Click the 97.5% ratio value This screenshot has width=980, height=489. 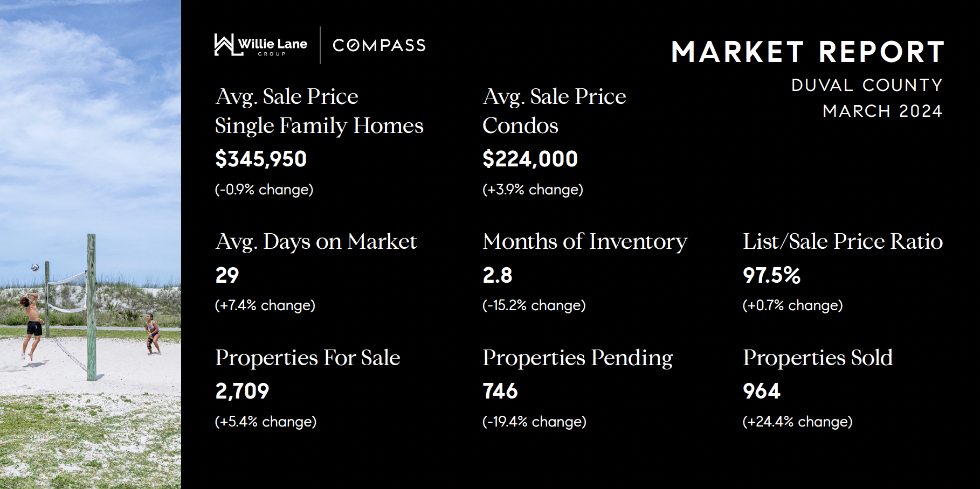(771, 275)
